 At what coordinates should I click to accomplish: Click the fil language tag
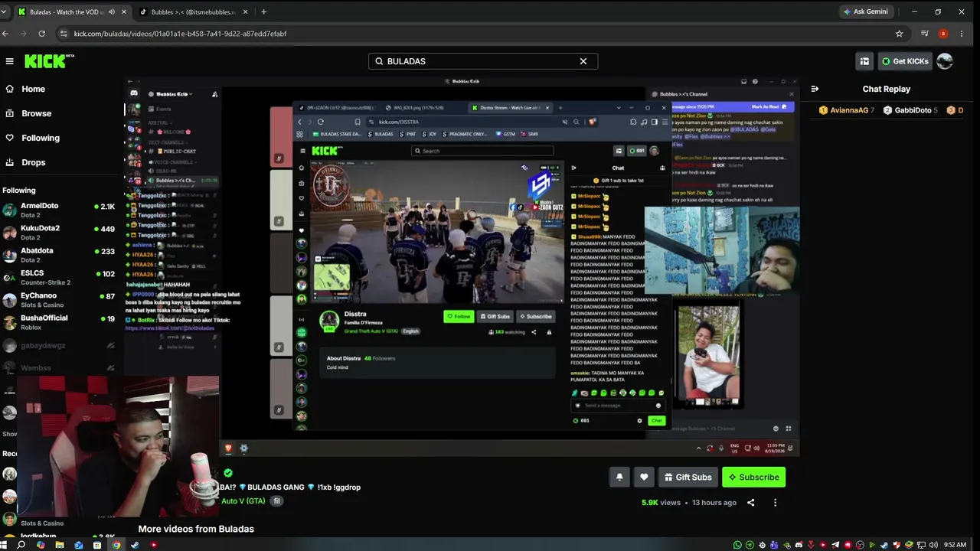click(x=277, y=501)
